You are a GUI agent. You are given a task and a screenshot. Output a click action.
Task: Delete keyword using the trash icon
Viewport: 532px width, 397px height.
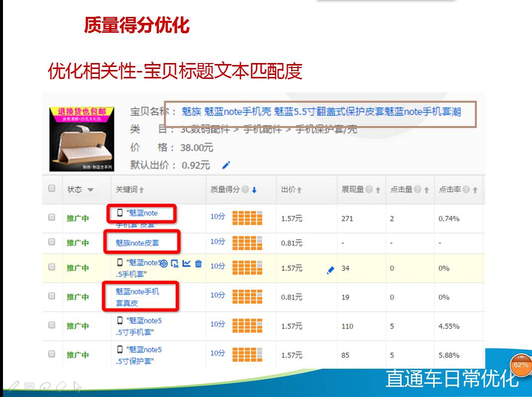[x=199, y=264]
